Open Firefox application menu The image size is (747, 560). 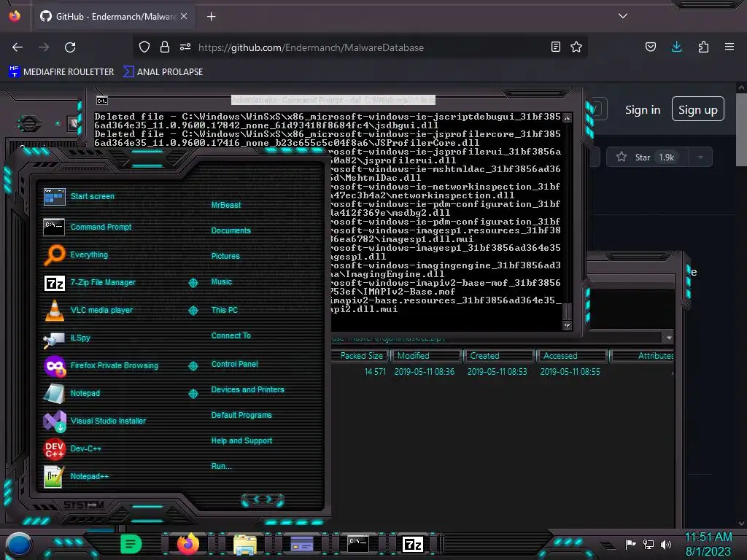729,47
